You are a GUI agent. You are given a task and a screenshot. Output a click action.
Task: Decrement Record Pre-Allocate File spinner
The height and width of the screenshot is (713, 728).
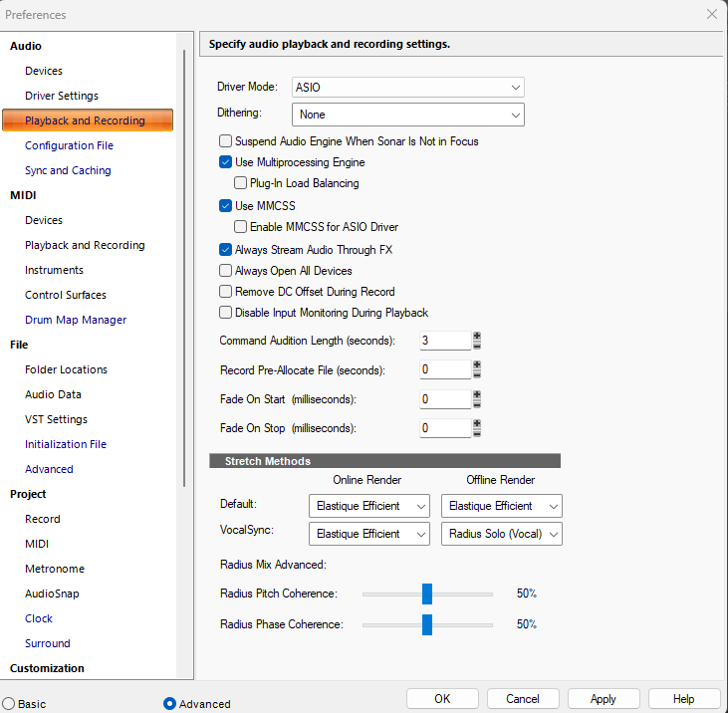coord(476,374)
